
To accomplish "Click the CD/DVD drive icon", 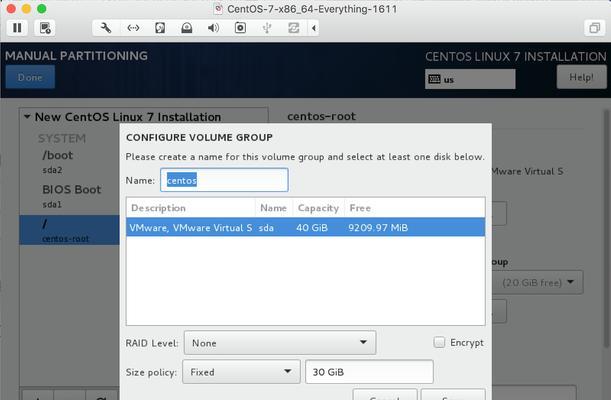I will (x=187, y=28).
